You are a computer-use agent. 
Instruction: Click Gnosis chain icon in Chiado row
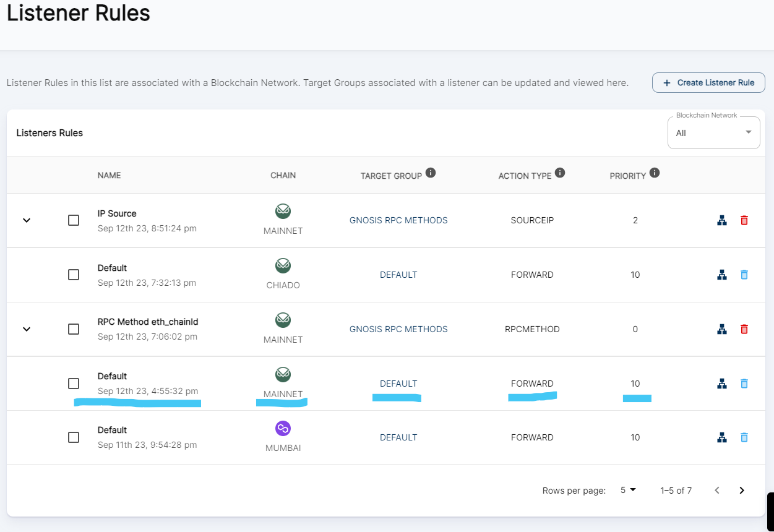pyautogui.click(x=283, y=266)
